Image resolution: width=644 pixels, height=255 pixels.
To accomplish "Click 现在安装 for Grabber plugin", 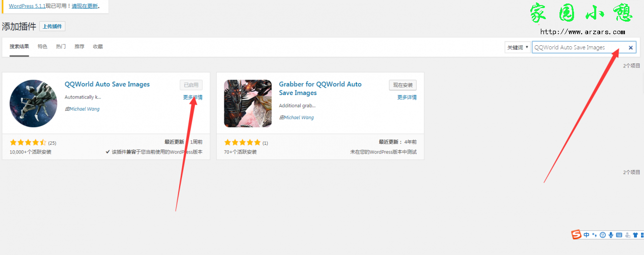I will click(403, 85).
